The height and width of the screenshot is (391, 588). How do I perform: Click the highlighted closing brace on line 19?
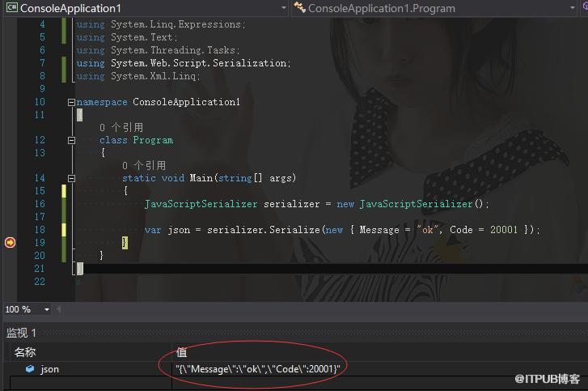(x=125, y=242)
